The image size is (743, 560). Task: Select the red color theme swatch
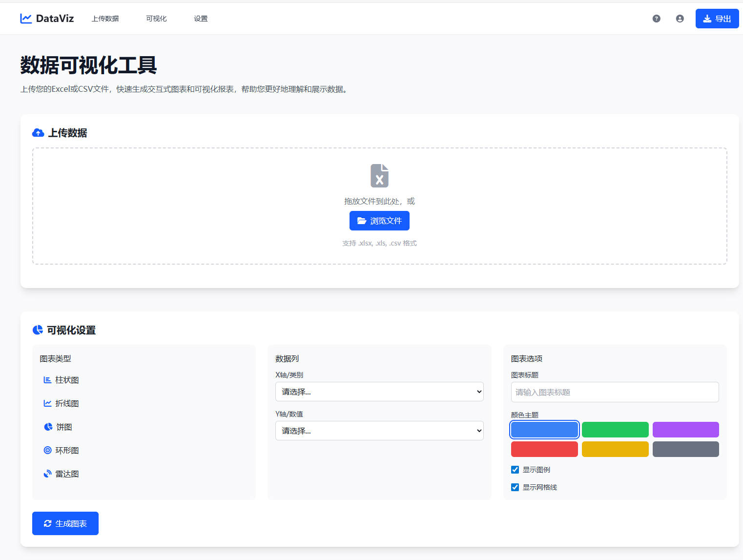544,449
